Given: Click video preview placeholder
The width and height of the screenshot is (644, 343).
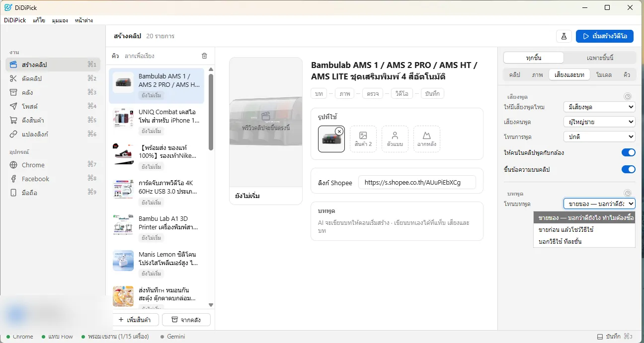Looking at the screenshot, I should (266, 122).
